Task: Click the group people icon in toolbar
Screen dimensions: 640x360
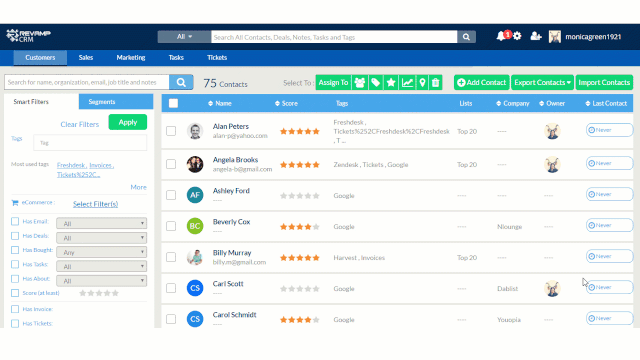Action: (x=360, y=82)
